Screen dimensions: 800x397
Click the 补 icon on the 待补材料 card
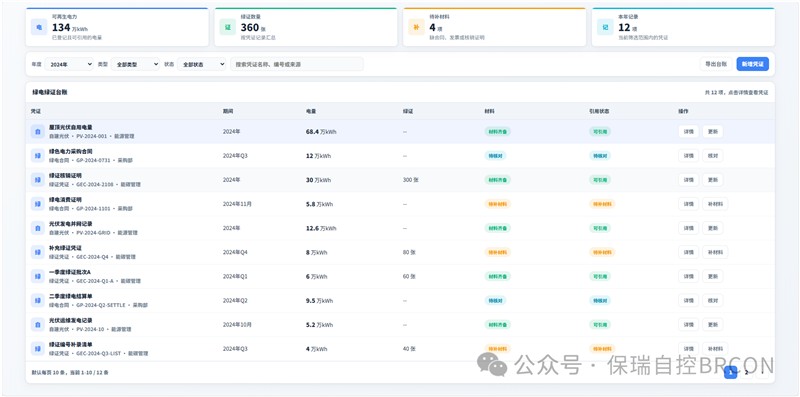point(416,27)
